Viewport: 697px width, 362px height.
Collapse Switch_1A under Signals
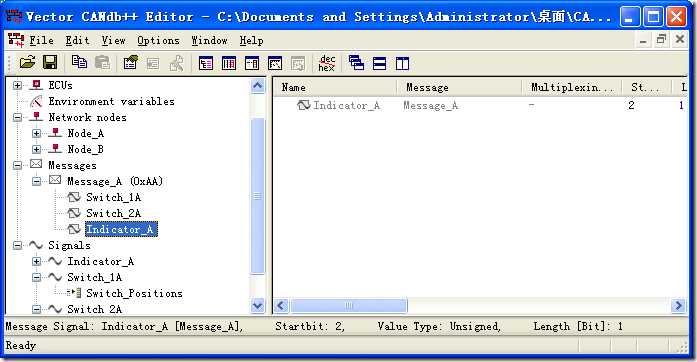coord(36,278)
